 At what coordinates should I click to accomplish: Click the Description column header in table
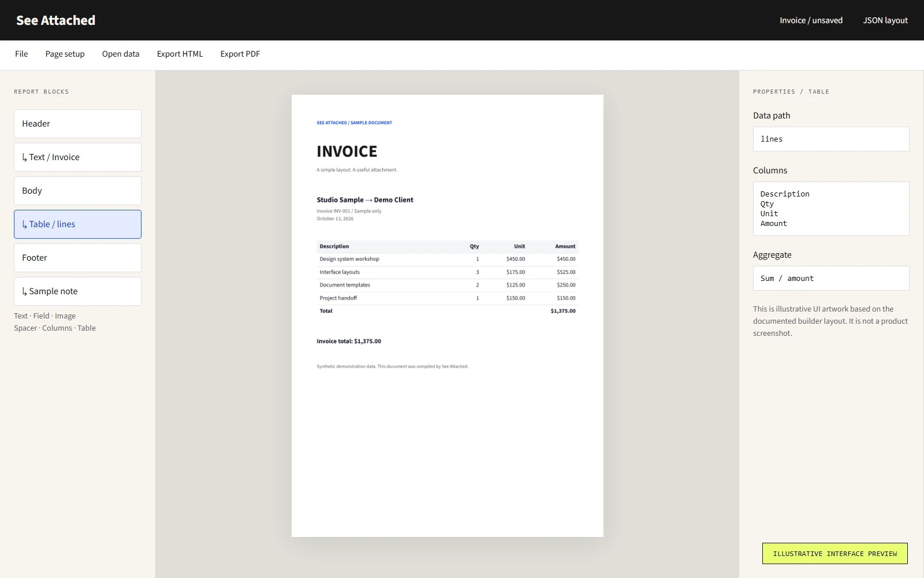tap(334, 246)
